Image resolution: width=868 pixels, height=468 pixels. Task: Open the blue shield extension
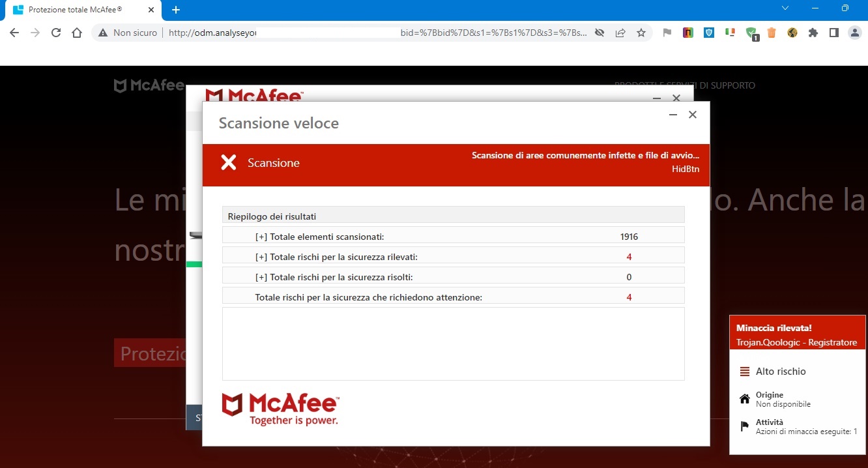point(709,33)
